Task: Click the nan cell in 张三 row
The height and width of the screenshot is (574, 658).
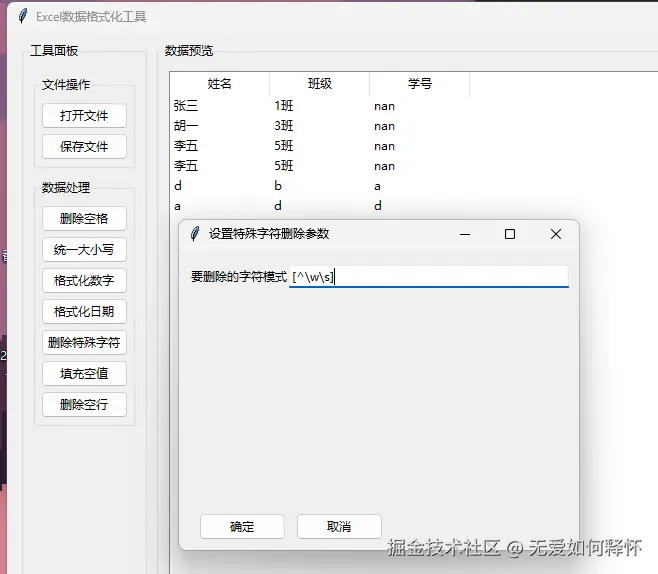Action: 384,107
